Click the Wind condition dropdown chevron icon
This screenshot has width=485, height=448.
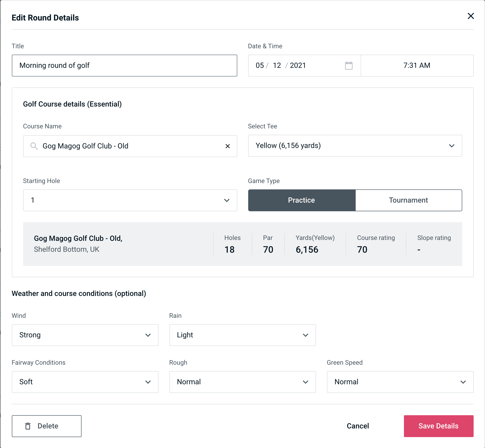coord(148,335)
